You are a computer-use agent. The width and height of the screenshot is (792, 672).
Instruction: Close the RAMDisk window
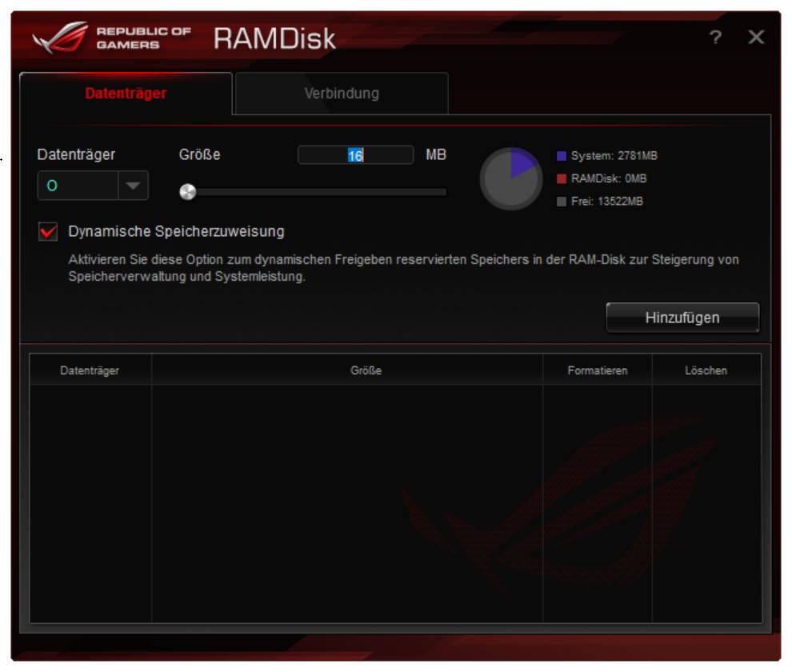pos(756,37)
